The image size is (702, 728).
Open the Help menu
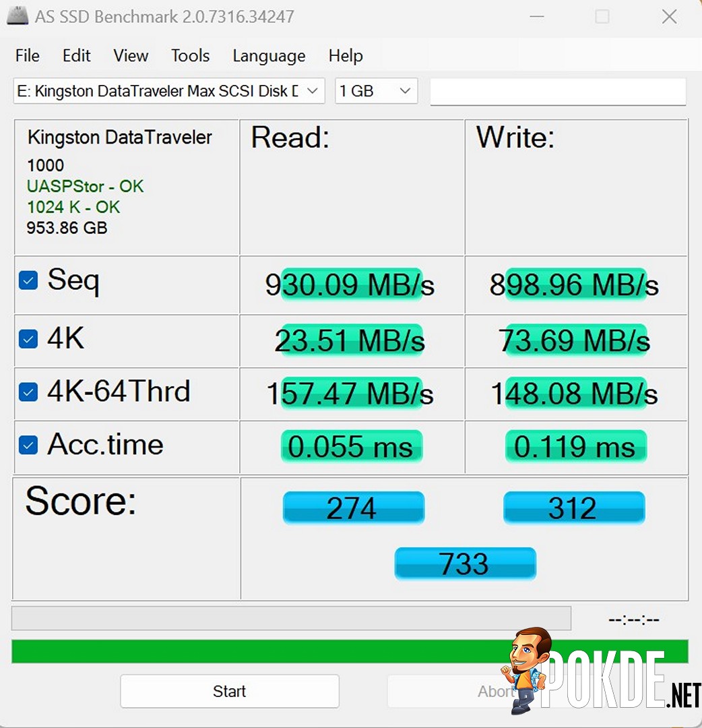click(x=346, y=56)
